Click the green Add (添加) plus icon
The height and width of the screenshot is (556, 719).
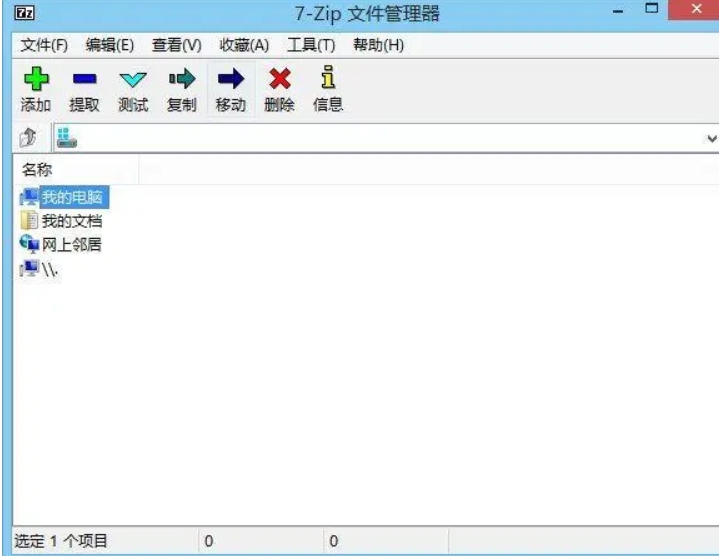(36, 79)
